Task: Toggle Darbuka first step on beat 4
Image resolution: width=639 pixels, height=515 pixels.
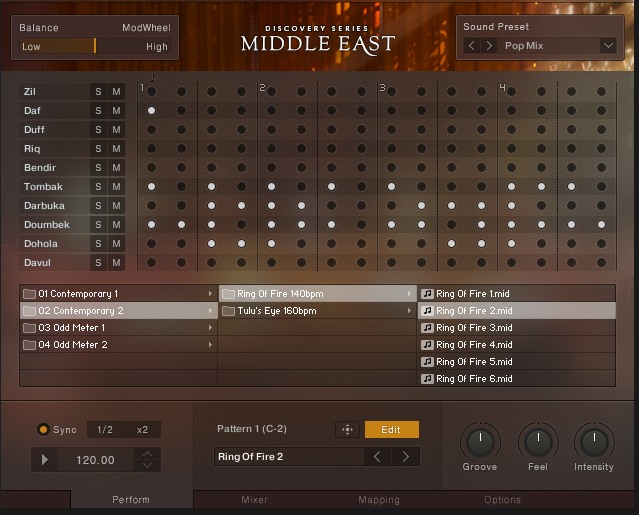Action: coord(511,206)
